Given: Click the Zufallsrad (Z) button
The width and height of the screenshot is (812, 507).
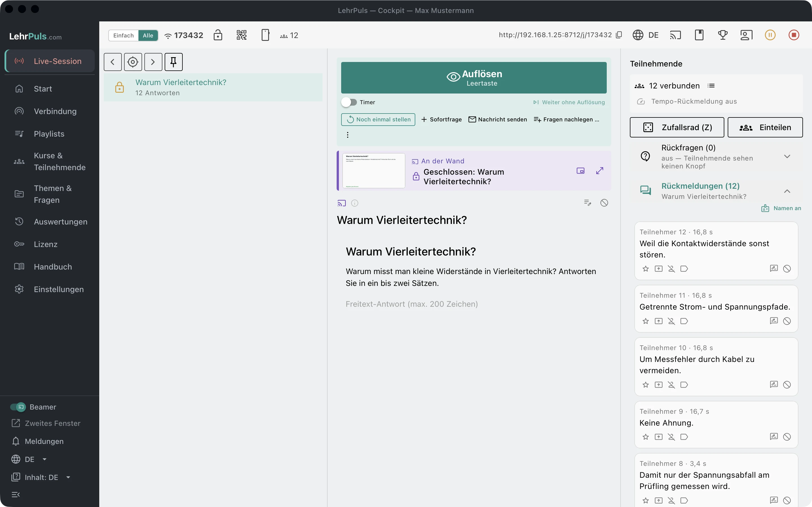Looking at the screenshot, I should coord(677,127).
